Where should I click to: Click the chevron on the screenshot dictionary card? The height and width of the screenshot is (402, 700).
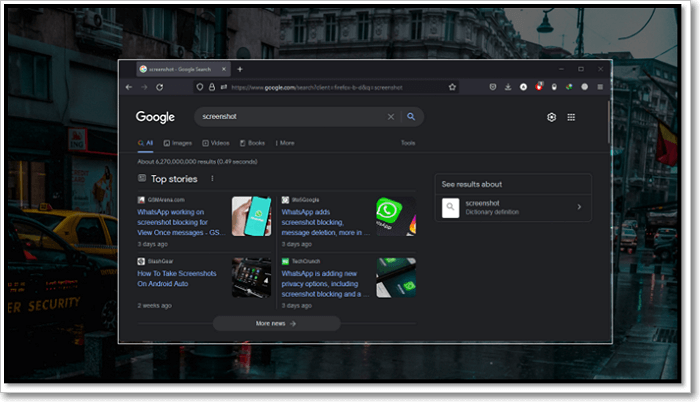pyautogui.click(x=579, y=207)
